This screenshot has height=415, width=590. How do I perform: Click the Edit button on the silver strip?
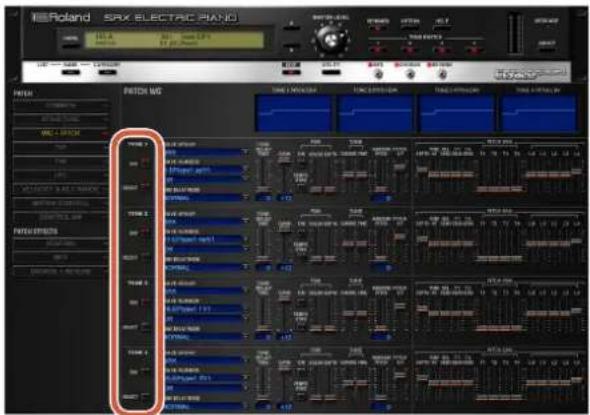[291, 72]
